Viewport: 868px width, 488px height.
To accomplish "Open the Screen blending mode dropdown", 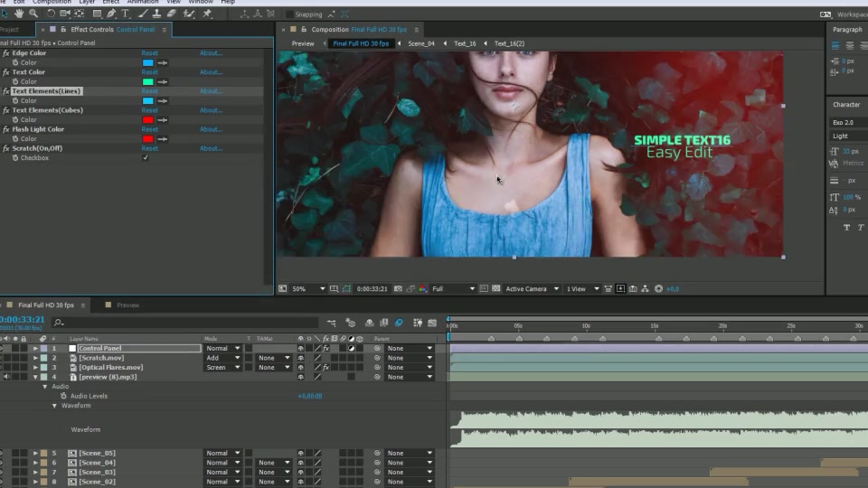I will (222, 368).
